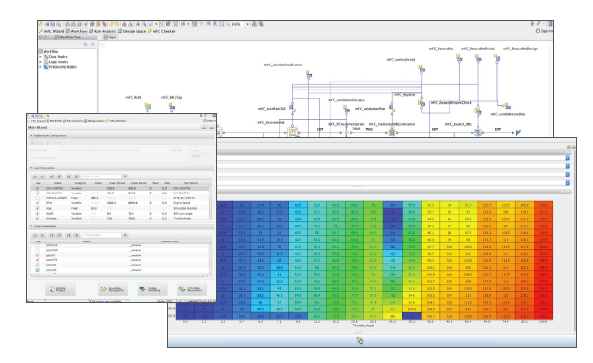Image resolution: width=593 pixels, height=363 pixels.
Task: Select the yellow cell in heatmap bottom row
Action: [392, 316]
